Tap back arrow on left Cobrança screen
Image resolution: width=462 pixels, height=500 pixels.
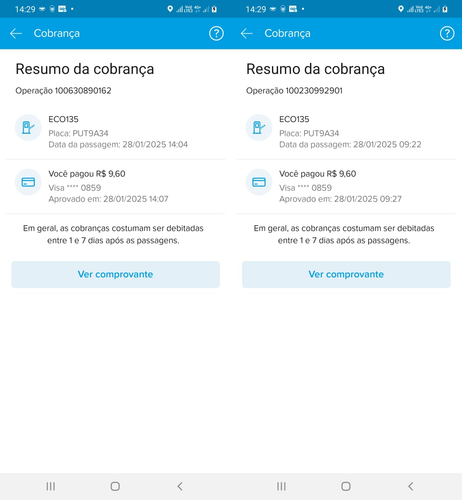(16, 33)
